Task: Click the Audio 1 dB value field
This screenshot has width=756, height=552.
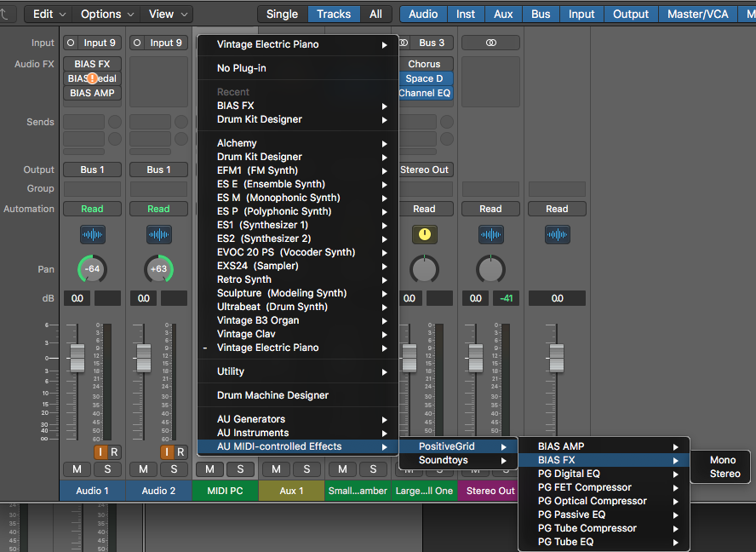Action: [77, 298]
